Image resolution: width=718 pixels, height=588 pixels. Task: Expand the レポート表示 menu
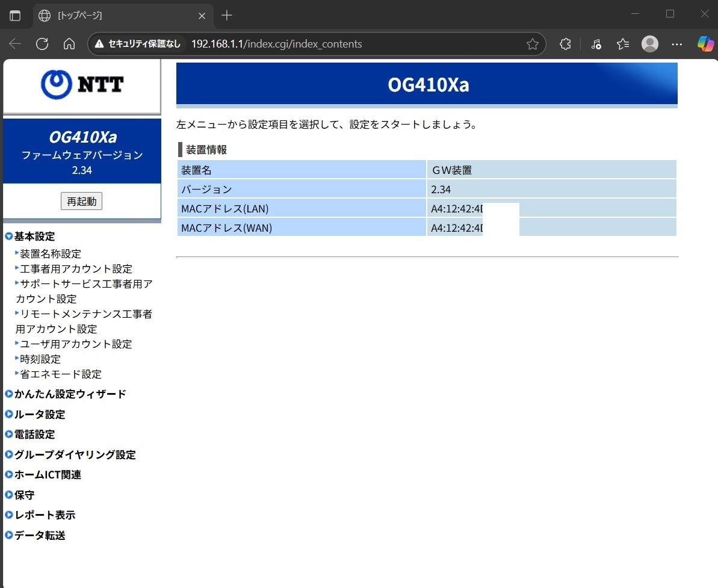coord(40,515)
